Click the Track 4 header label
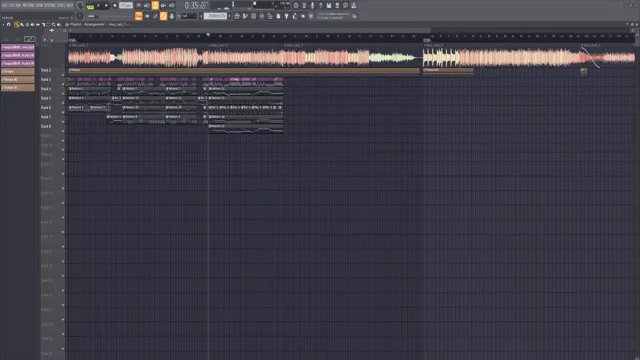Screen dimensions: 640x360 coord(46,89)
